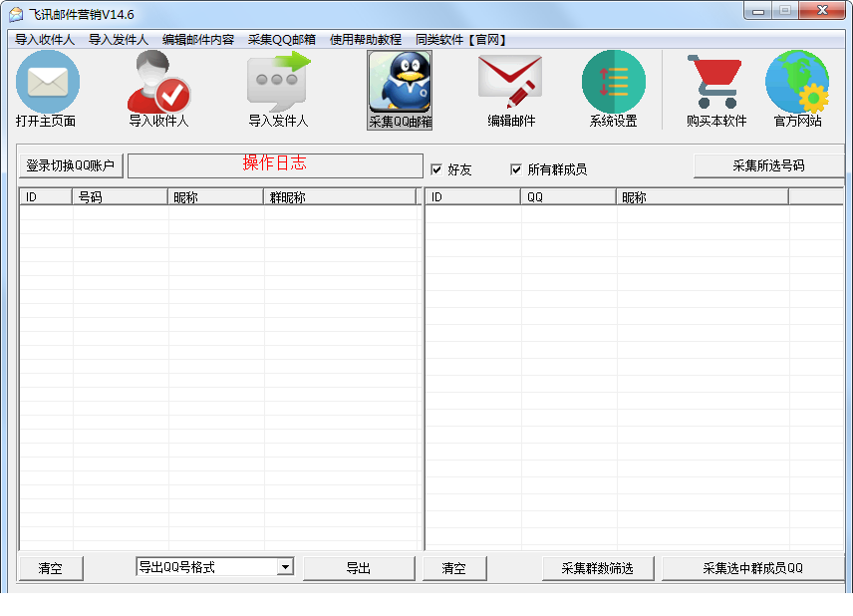
Task: Open the 导入收件人 menu
Action: point(45,40)
